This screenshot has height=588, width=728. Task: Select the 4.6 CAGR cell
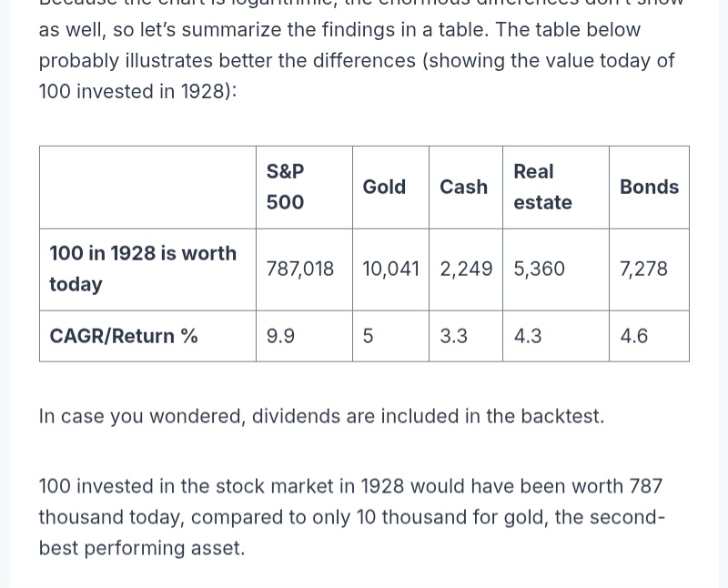click(634, 336)
